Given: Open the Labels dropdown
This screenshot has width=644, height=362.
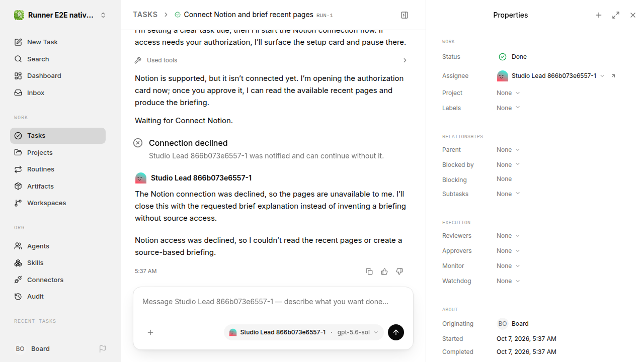Looking at the screenshot, I should (508, 108).
